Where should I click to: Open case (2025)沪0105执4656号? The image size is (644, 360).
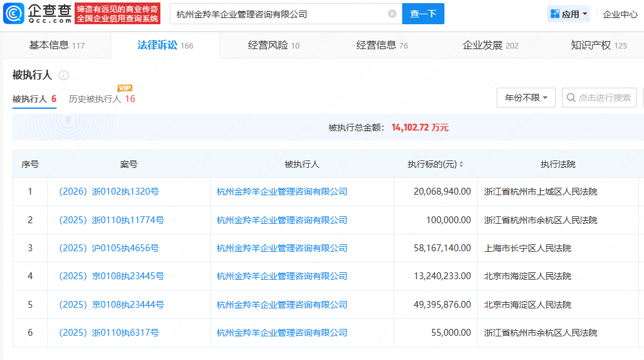coord(109,248)
